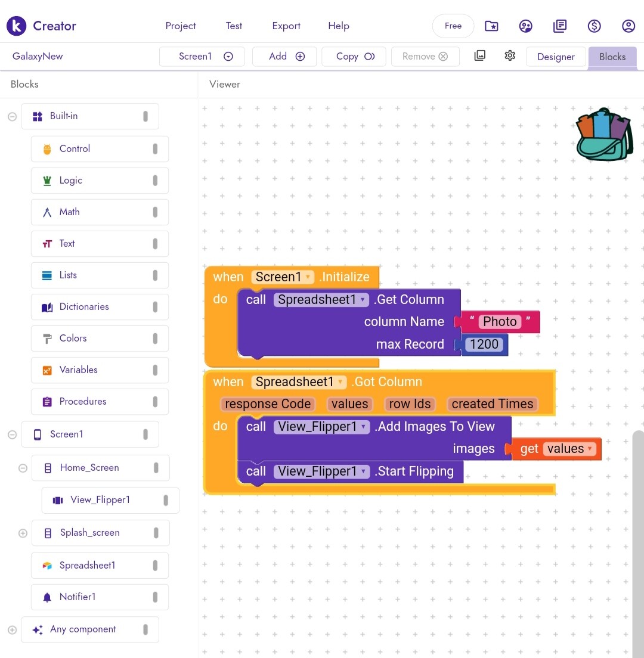The image size is (644, 658).
Task: Select Notifier1 component in tree
Action: pos(100,597)
